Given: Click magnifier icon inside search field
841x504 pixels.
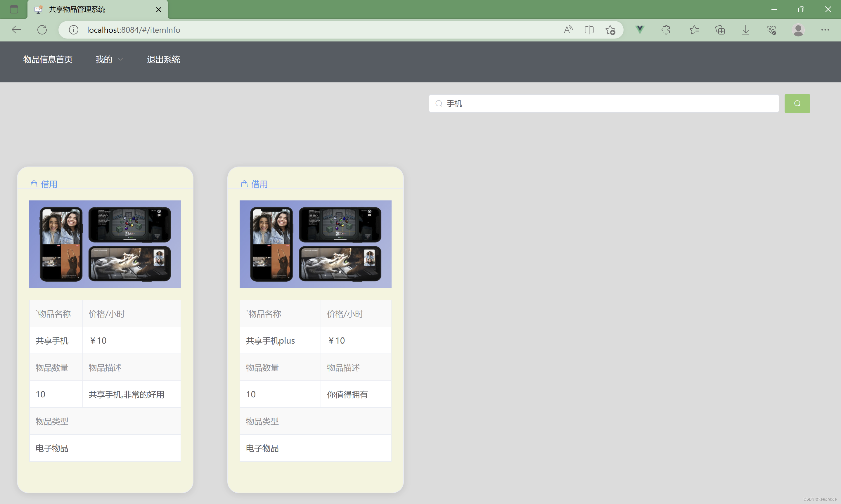Looking at the screenshot, I should tap(439, 103).
